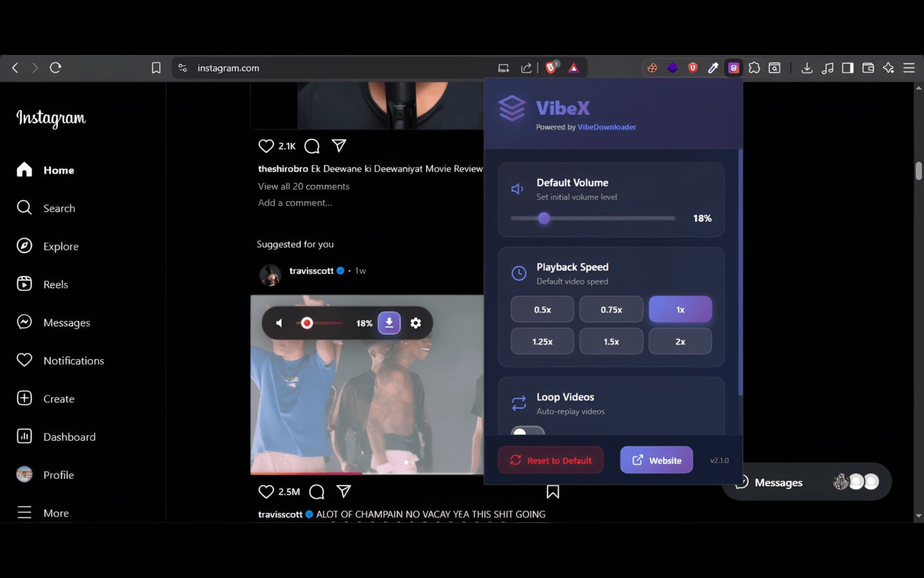
Task: Set playback speed to 2x
Action: pyautogui.click(x=680, y=342)
